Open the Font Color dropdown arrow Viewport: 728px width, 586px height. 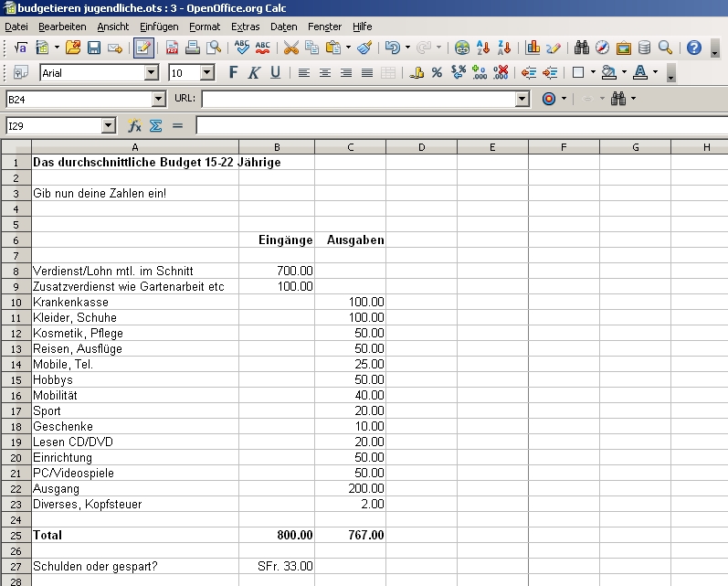(x=655, y=72)
